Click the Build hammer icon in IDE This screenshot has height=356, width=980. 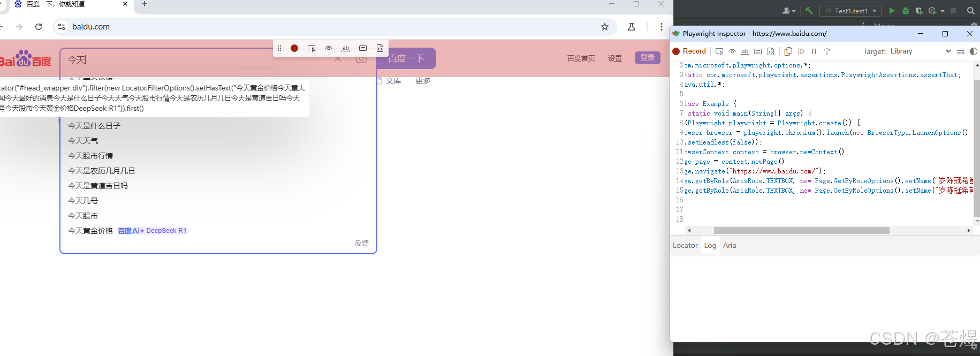809,11
